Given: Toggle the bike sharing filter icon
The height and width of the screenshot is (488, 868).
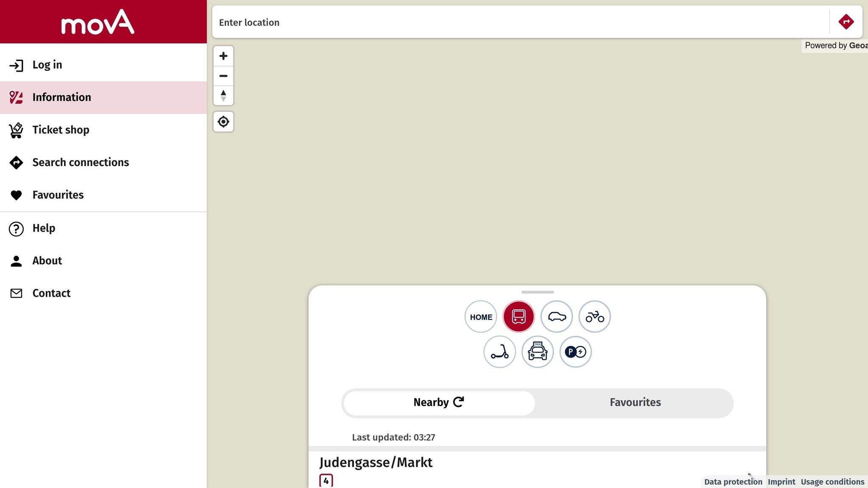Looking at the screenshot, I should 595,316.
